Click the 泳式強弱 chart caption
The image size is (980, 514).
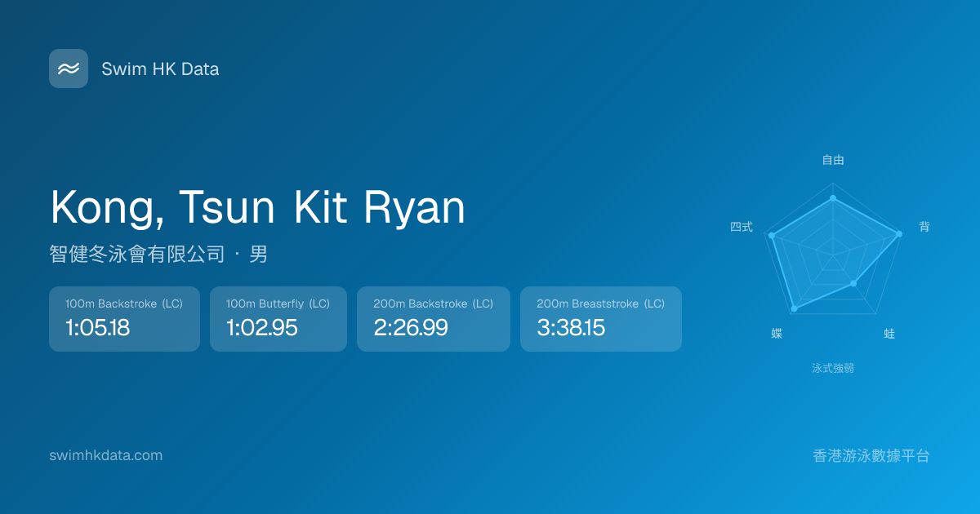tap(833, 368)
